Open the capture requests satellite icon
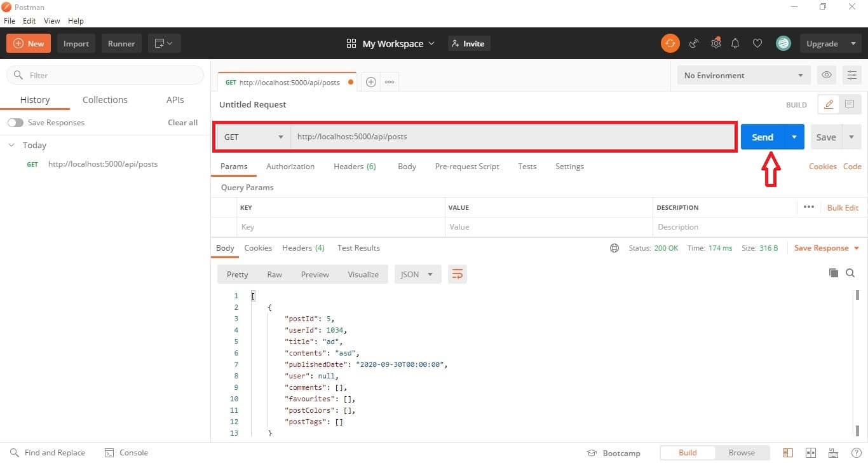 [x=694, y=43]
